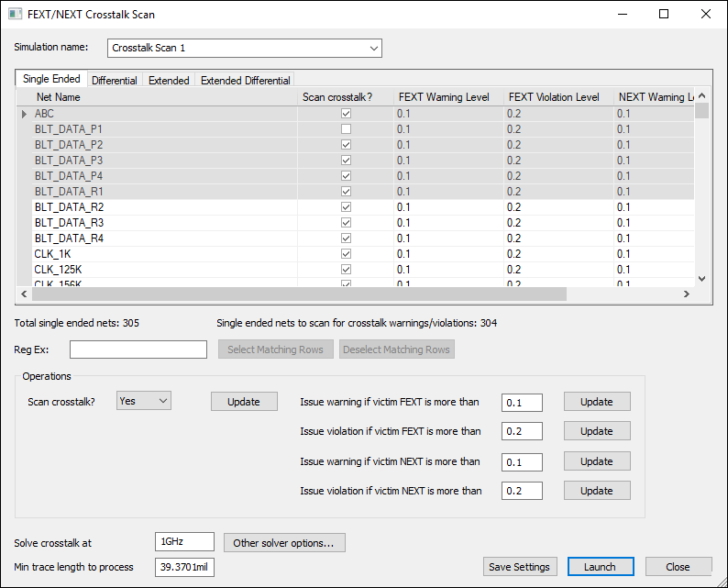Open the Simulation name dropdown
728x588 pixels.
[x=373, y=48]
